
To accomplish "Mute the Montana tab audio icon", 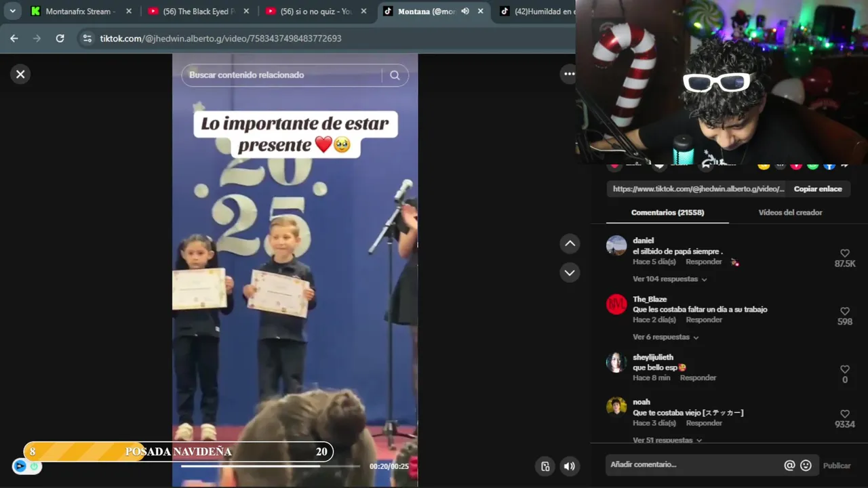I will [465, 12].
